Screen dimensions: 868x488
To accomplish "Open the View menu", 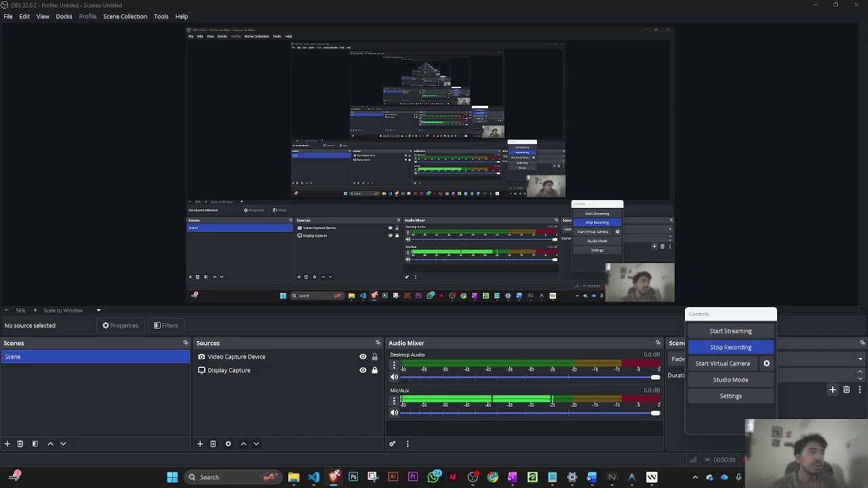I will click(43, 16).
